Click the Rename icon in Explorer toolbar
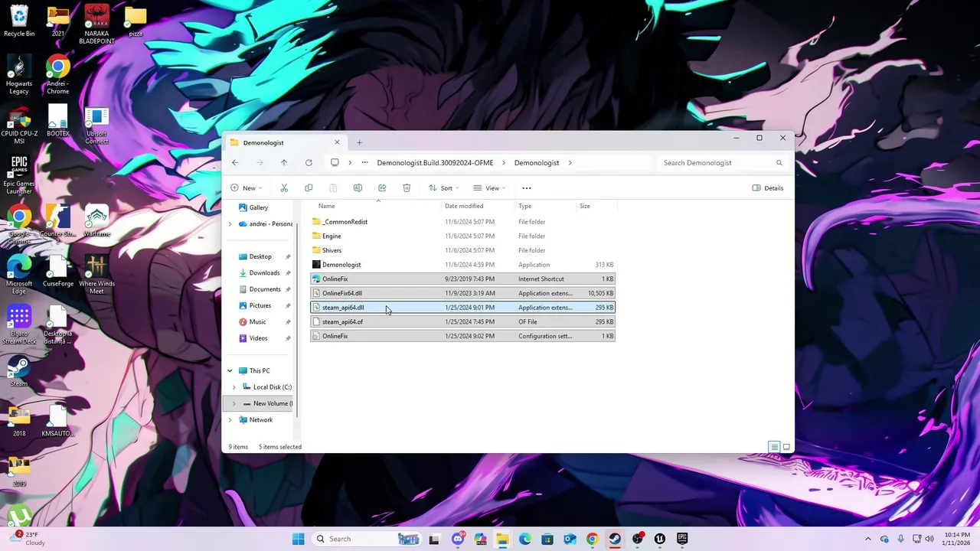980x551 pixels. point(358,188)
